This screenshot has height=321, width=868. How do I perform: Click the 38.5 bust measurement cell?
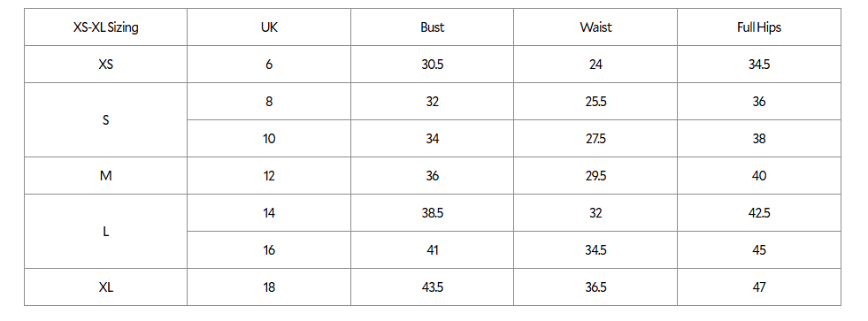point(433,213)
